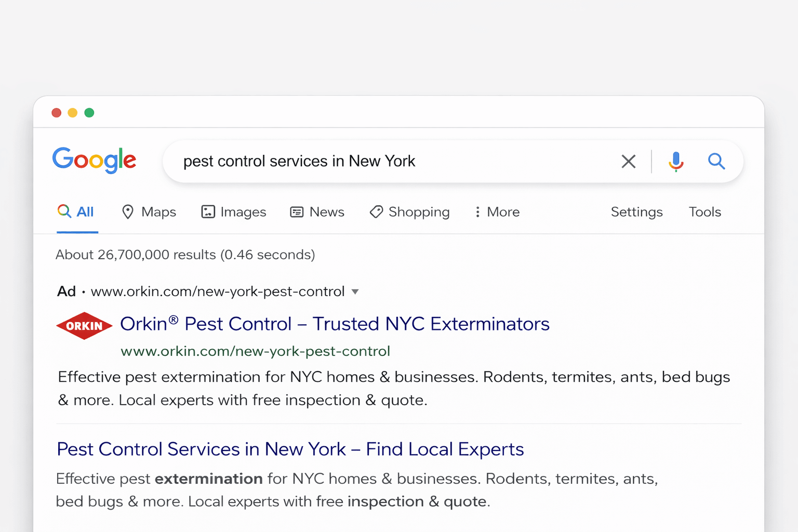Open Pest Control Services in New York result
This screenshot has width=798, height=532.
[x=290, y=449]
